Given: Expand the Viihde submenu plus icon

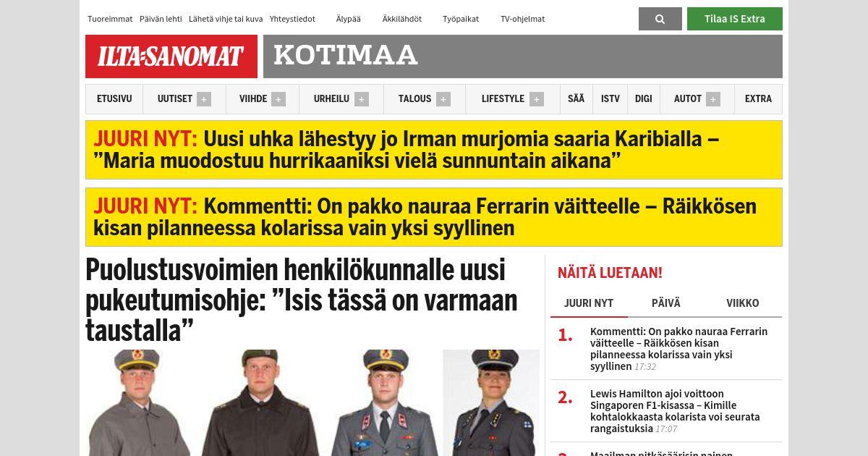Looking at the screenshot, I should (278, 99).
